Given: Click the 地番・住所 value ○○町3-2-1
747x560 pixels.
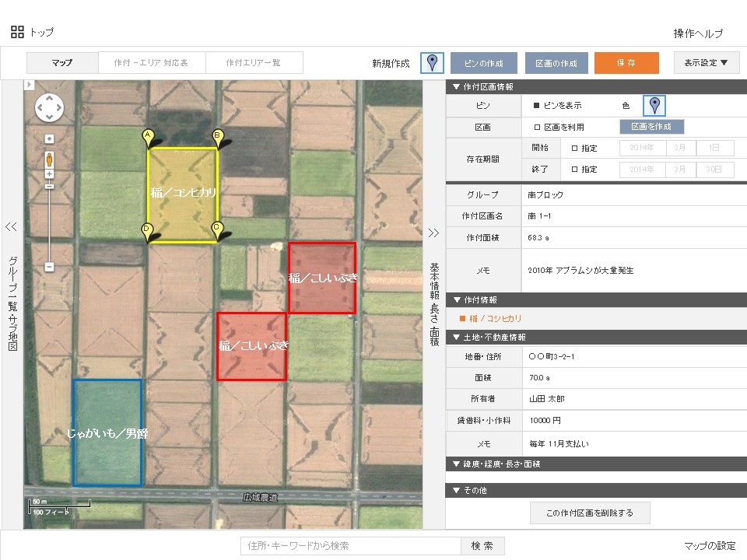Looking at the screenshot, I should coord(552,357).
